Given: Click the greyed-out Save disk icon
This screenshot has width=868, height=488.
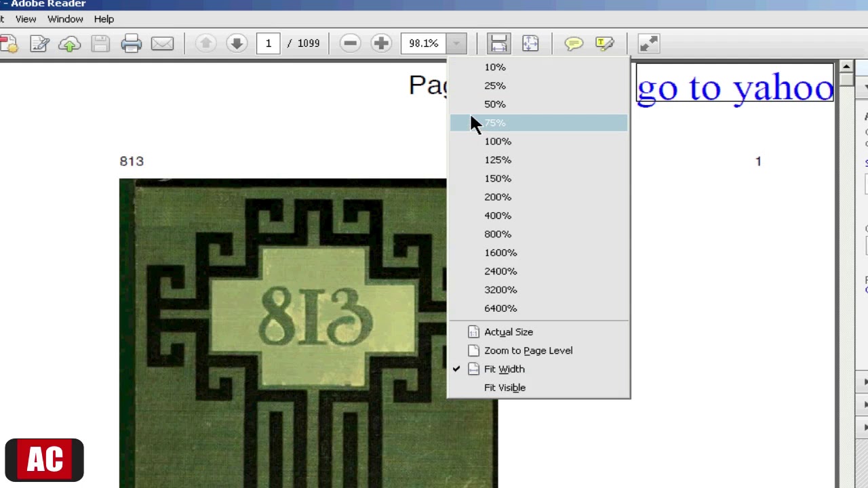Looking at the screenshot, I should pyautogui.click(x=100, y=44).
